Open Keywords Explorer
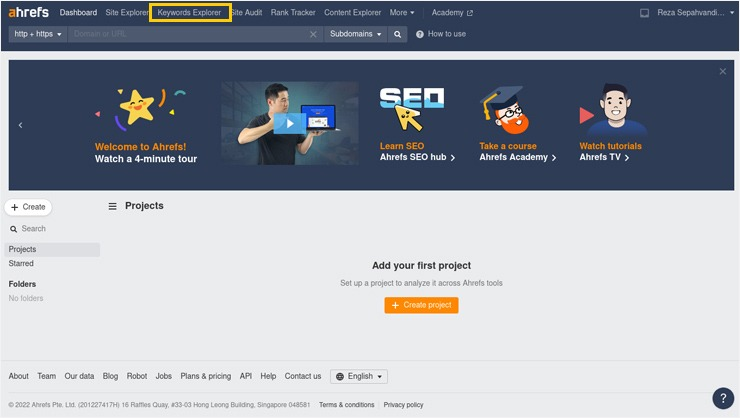The height and width of the screenshot is (418, 740). [189, 13]
